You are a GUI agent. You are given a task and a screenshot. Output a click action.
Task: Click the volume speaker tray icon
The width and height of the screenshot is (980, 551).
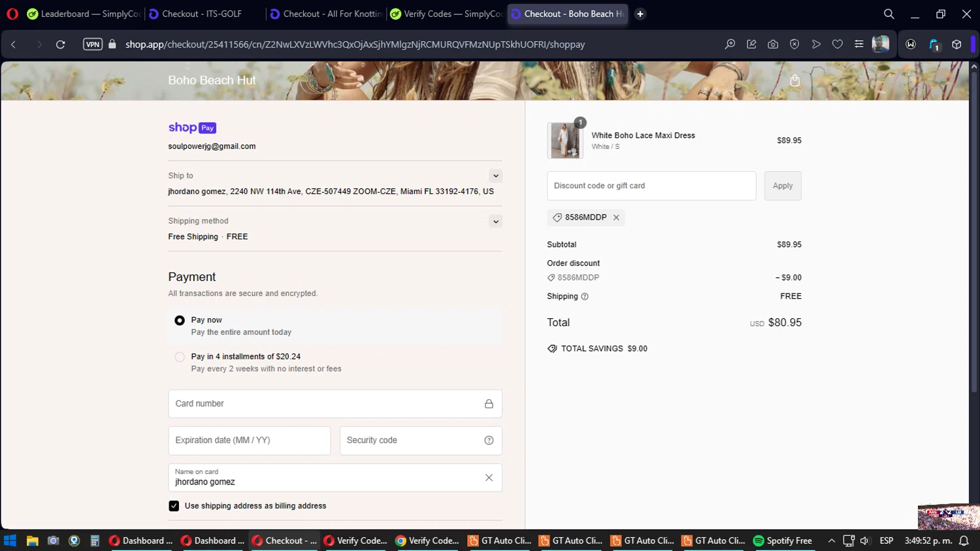[865, 541]
